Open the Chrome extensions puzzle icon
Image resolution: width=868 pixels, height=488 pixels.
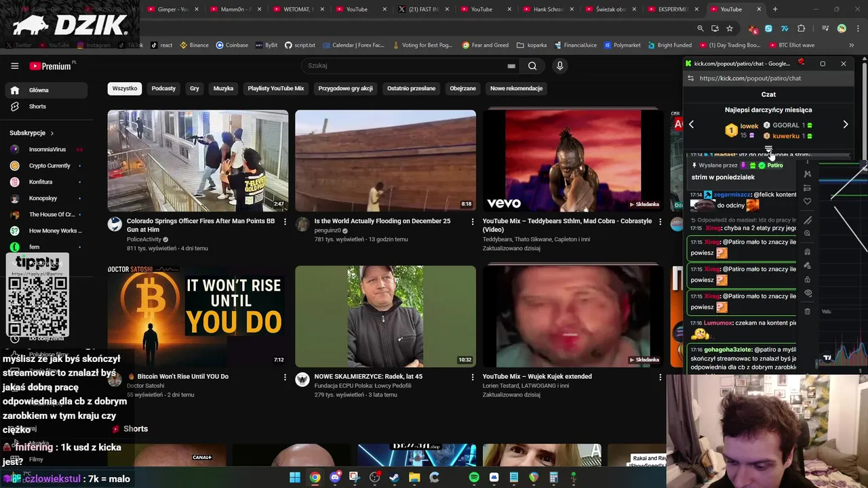click(x=802, y=28)
